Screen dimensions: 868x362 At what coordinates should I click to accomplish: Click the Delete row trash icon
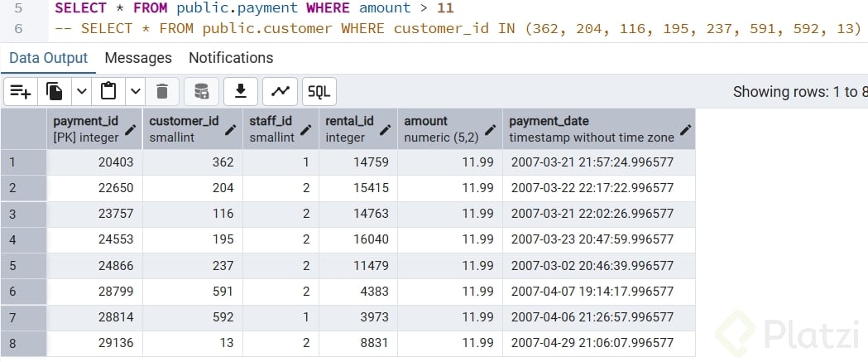pos(162,91)
